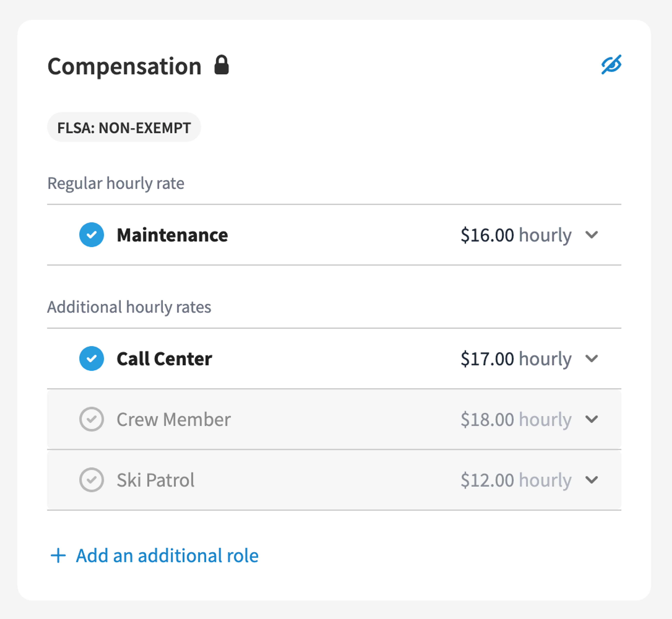Screen dimensions: 672x619
Task: Click the $17.00 hourly rate value
Action: [516, 358]
